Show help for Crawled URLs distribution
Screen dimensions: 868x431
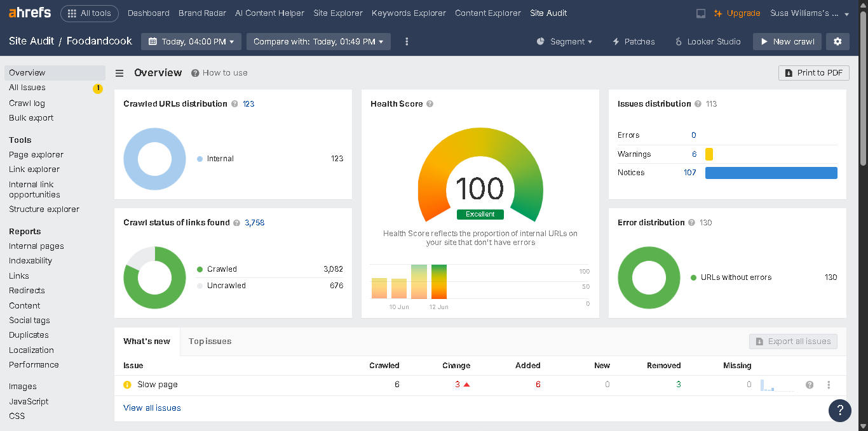click(234, 104)
